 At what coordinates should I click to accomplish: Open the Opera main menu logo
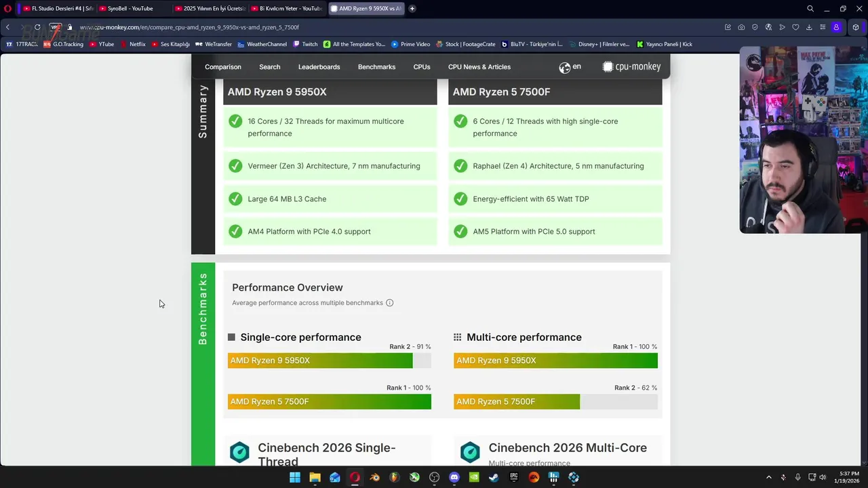click(7, 9)
